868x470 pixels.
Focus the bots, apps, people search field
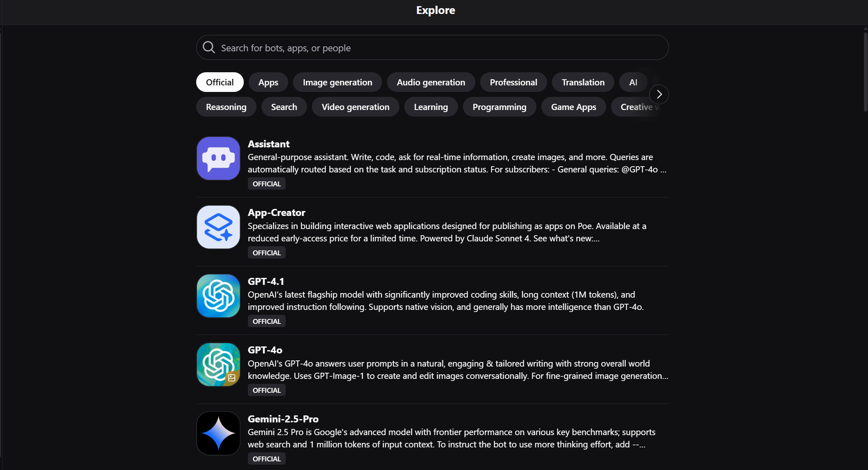pyautogui.click(x=433, y=48)
